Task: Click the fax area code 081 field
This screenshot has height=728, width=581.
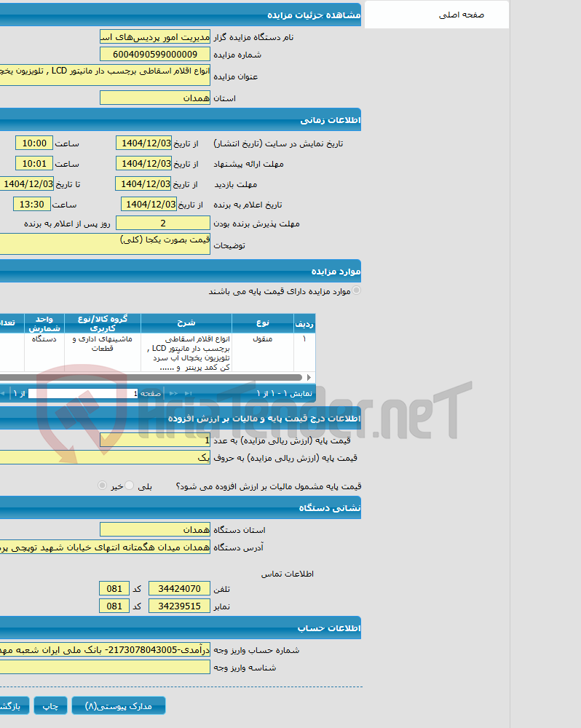Action: pyautogui.click(x=114, y=606)
